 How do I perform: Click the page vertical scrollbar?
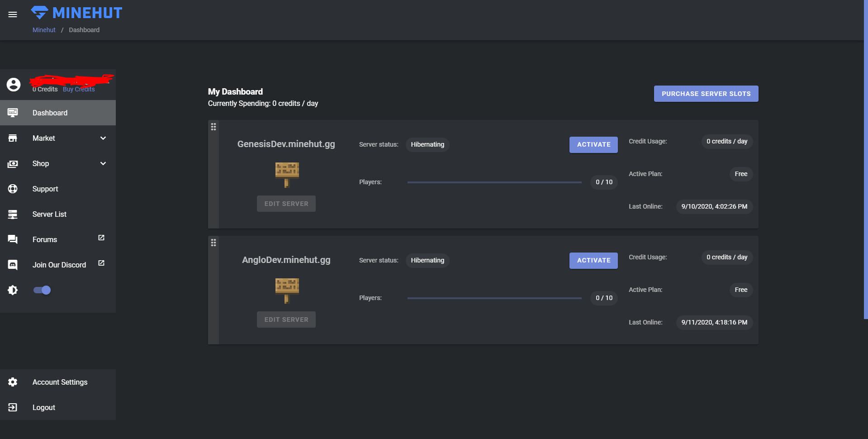coord(866,159)
